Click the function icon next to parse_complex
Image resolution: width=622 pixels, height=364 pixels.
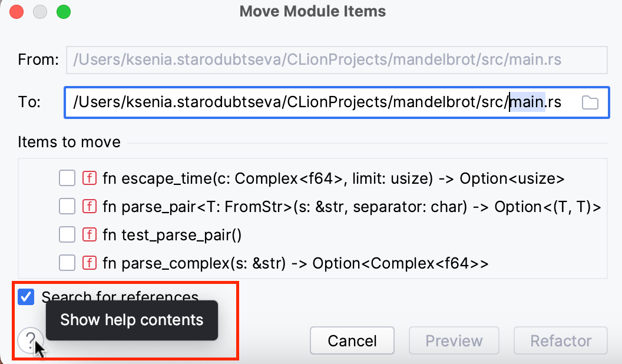pos(89,263)
